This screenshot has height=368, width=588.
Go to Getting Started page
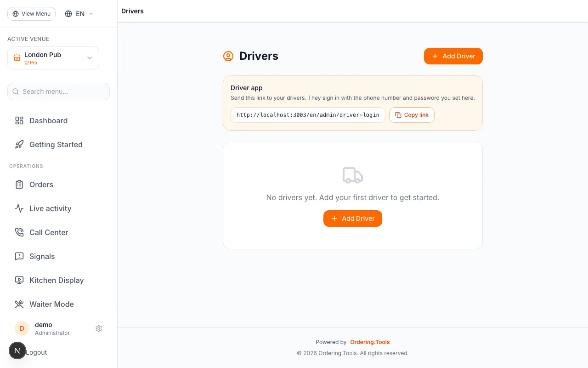59,144
